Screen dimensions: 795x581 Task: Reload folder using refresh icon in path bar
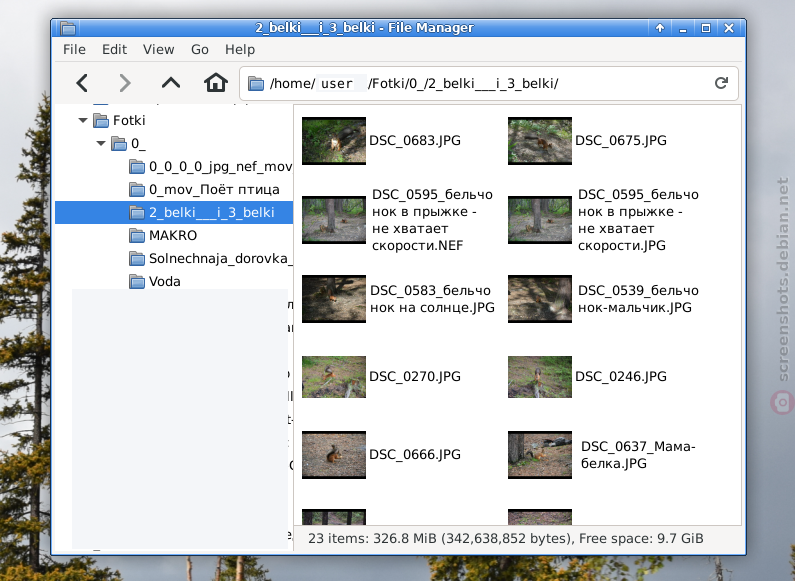721,83
